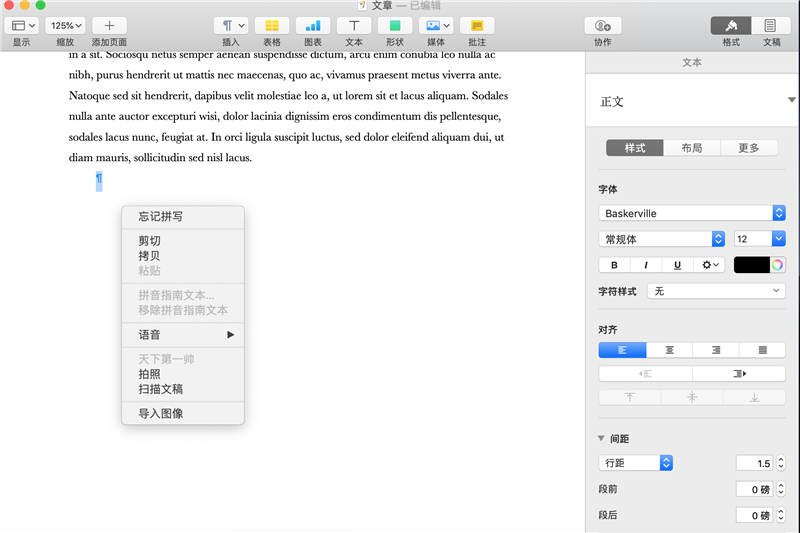Click '导入图像' in context menu

click(x=161, y=413)
